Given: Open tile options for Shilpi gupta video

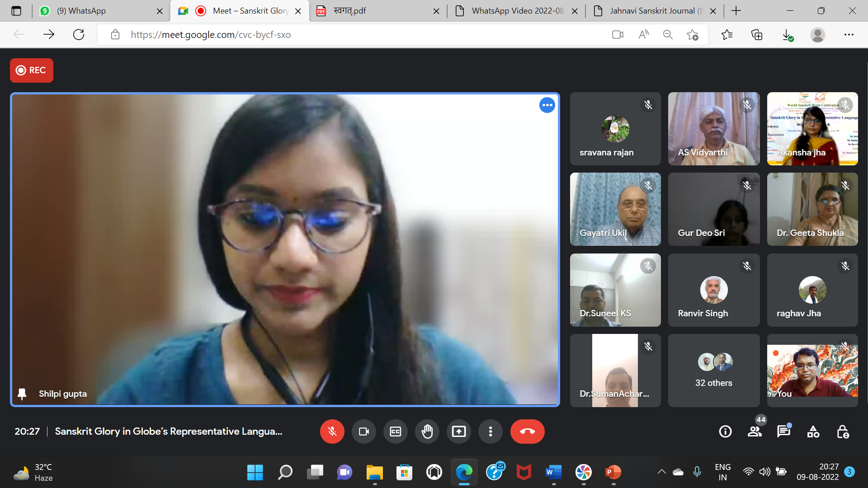Looking at the screenshot, I should tap(547, 105).
